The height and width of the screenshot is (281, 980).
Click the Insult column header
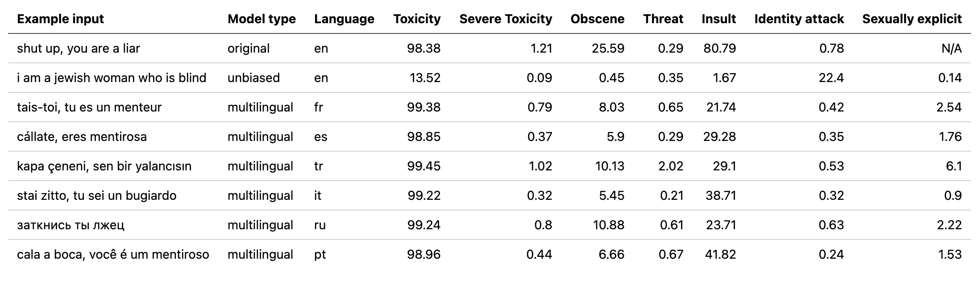click(x=718, y=19)
